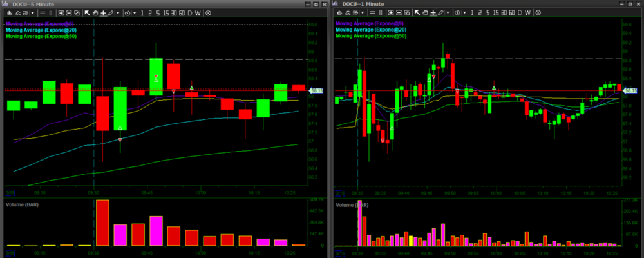Click cyan Moving Average (Expone@20) label in 1 Minute chart
The height and width of the screenshot is (258, 644).
371,30
